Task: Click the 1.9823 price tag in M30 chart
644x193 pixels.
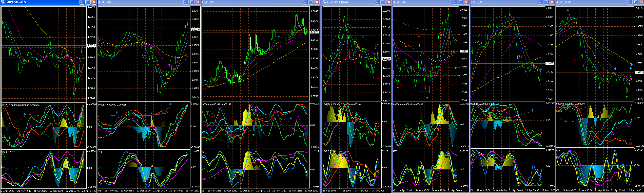Action: [639, 73]
